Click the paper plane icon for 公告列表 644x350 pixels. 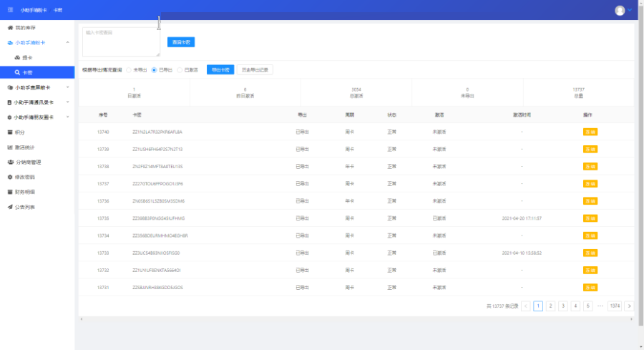(x=10, y=208)
